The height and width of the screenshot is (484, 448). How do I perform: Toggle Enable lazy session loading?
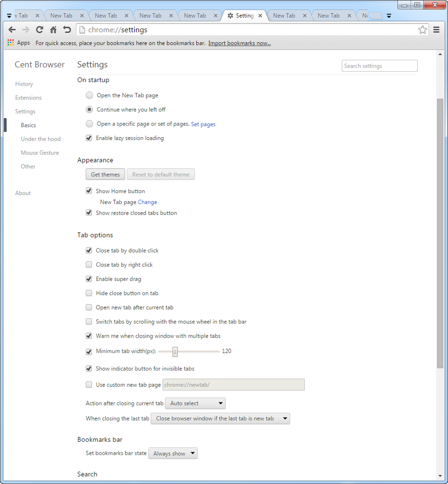tap(89, 138)
